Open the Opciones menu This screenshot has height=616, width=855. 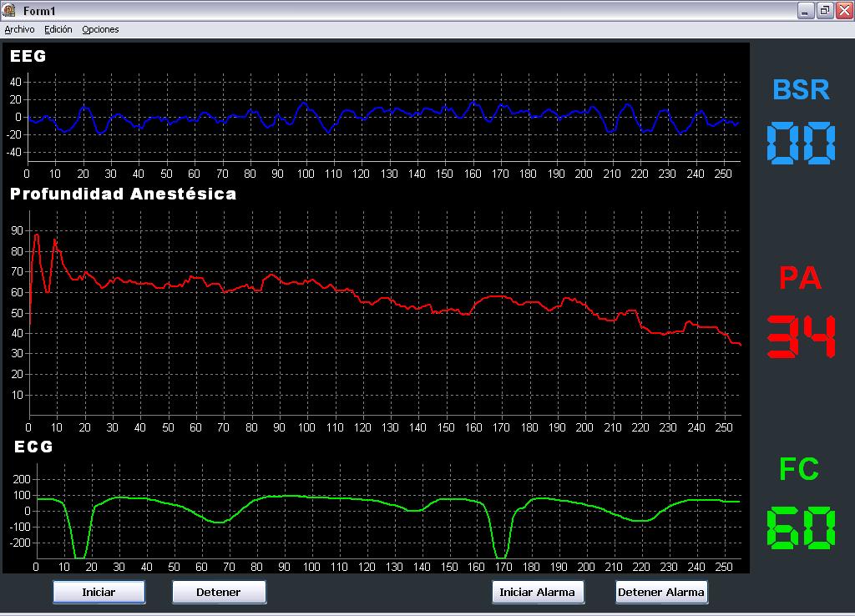(100, 29)
